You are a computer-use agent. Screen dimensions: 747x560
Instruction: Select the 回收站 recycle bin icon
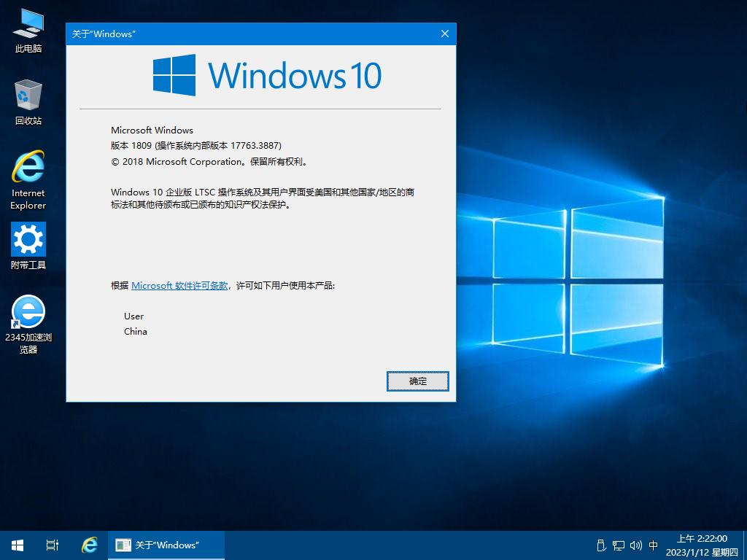(x=28, y=102)
